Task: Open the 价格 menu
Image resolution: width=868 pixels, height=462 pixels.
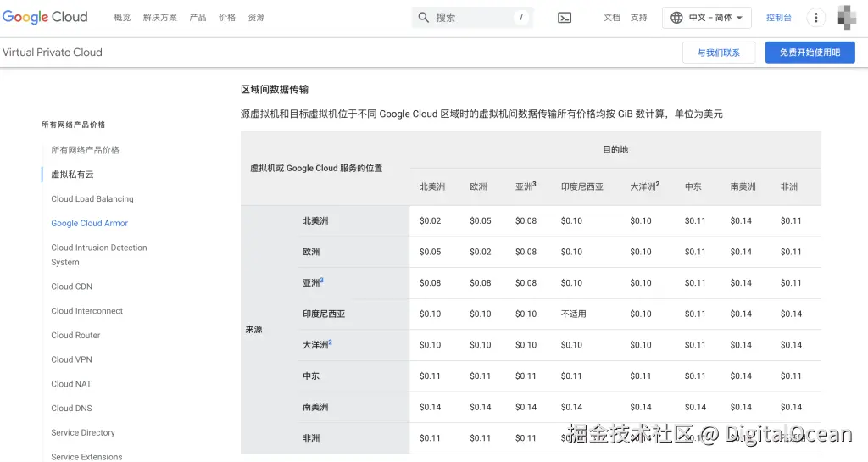Action: (227, 18)
